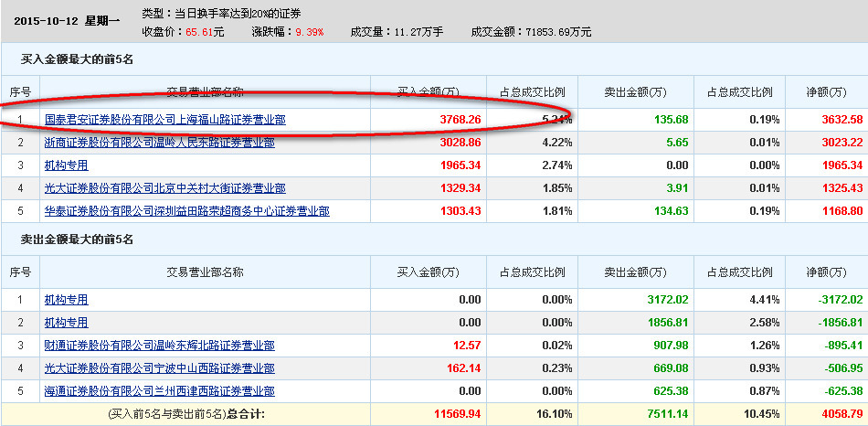This screenshot has height=426, width=868.
Task: Click the 买入金额最大的前5名 section heading
Action: (77, 59)
